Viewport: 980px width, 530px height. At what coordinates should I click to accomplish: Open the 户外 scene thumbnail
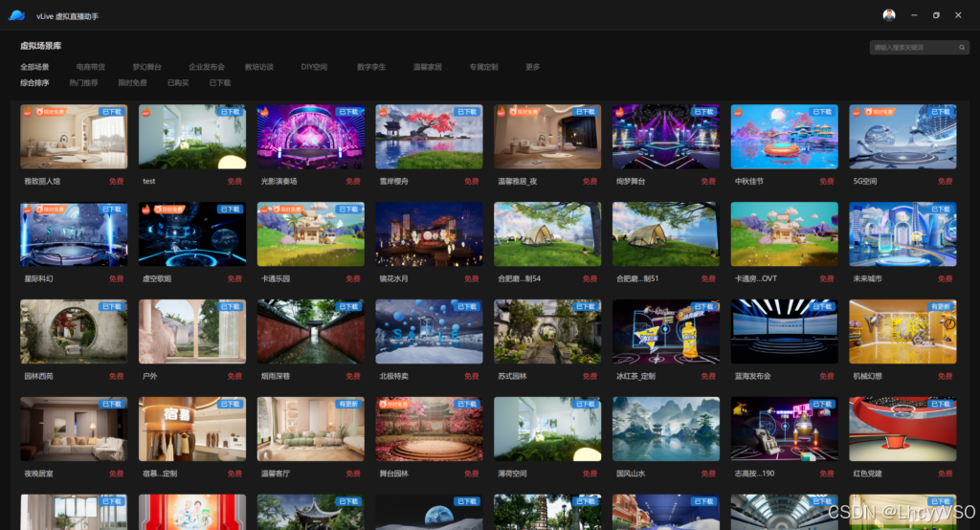tap(192, 332)
